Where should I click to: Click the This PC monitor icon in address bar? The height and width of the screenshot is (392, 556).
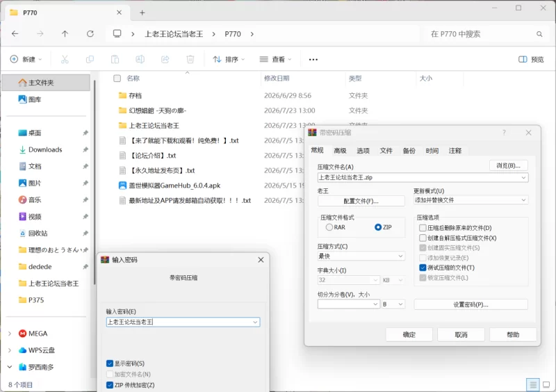[x=117, y=33]
